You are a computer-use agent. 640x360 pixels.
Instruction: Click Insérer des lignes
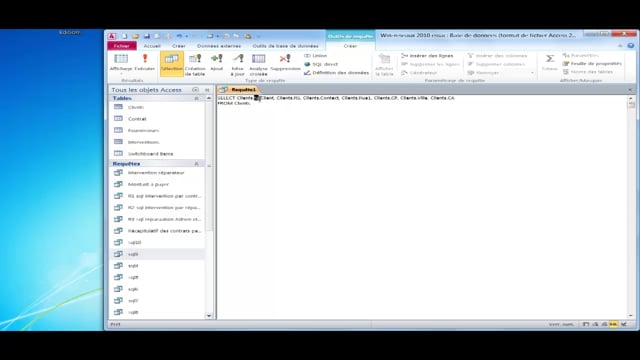427,56
